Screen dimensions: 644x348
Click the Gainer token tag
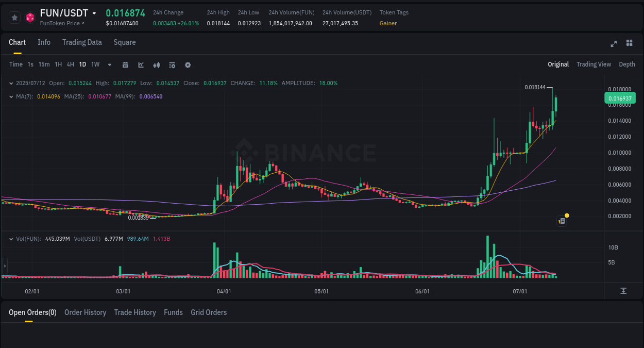tap(388, 23)
